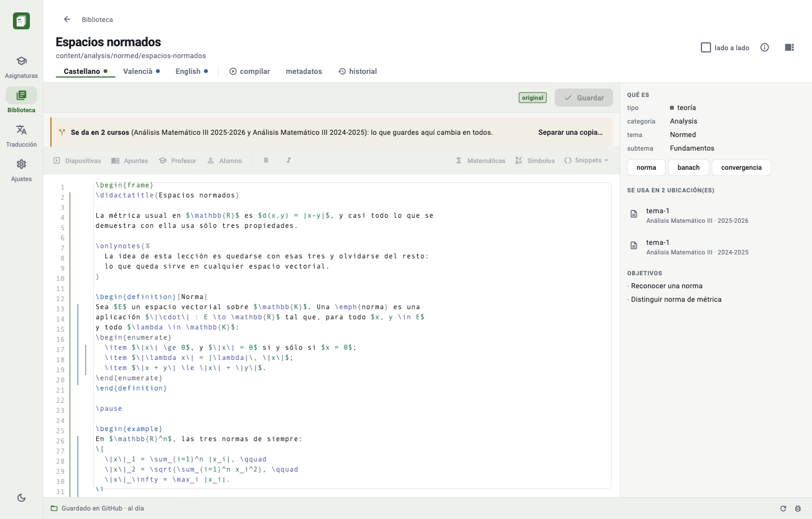Switch to the English tab
812x519 pixels.
192,71
